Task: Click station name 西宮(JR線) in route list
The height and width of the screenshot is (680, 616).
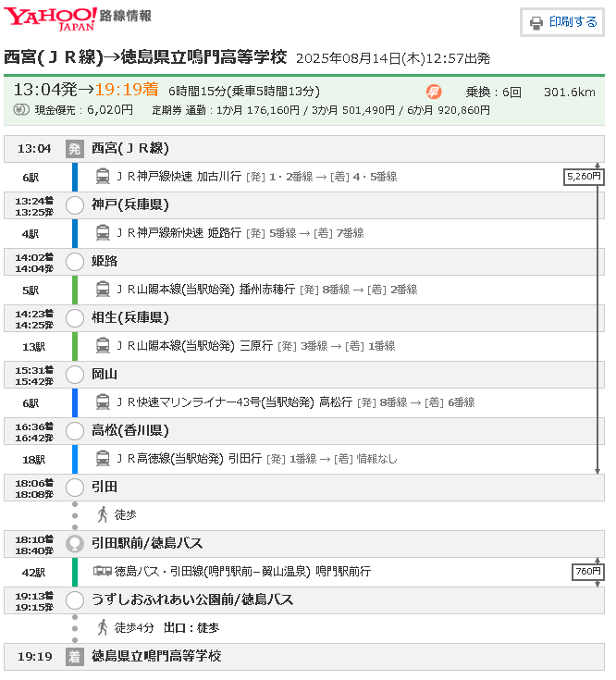Action: tap(130, 149)
